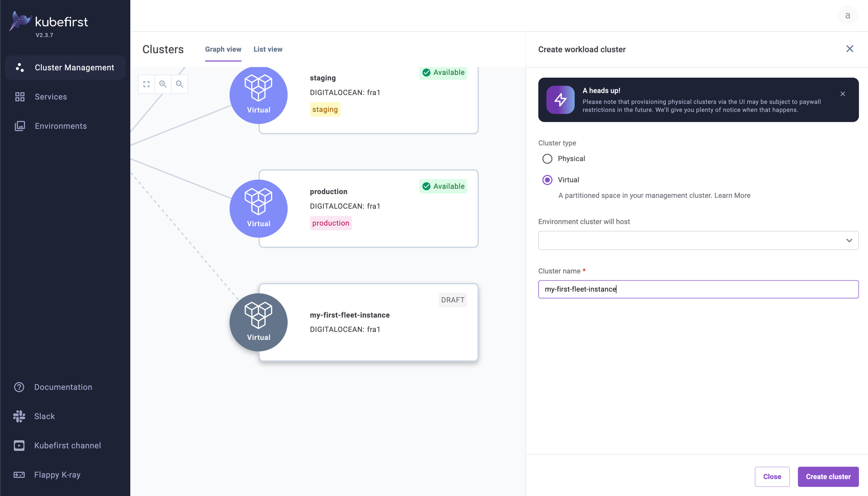Click the Services sidebar icon

(20, 96)
